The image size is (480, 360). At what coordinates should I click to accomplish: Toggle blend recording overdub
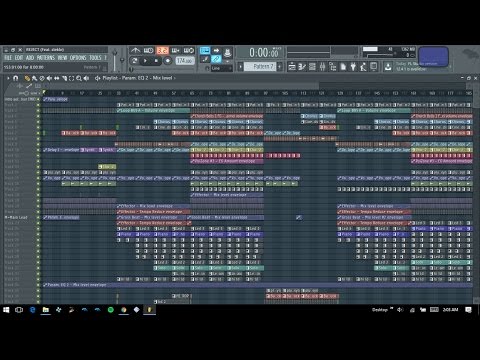(x=175, y=51)
